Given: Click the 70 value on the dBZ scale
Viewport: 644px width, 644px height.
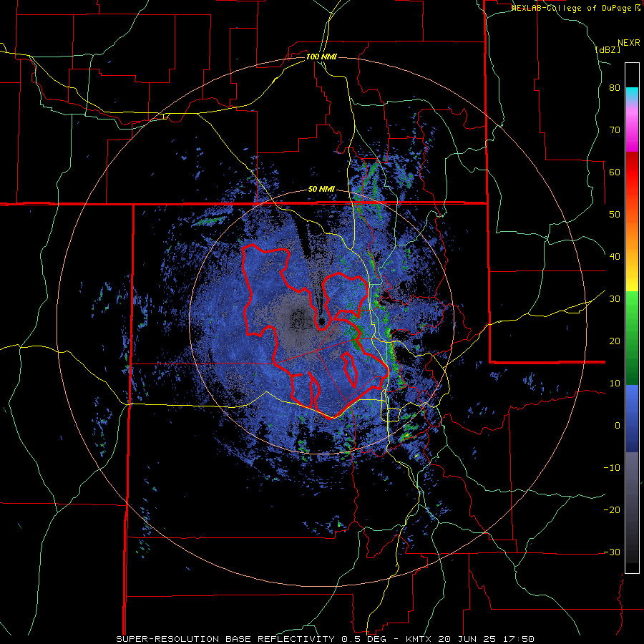Looking at the screenshot, I should (615, 130).
